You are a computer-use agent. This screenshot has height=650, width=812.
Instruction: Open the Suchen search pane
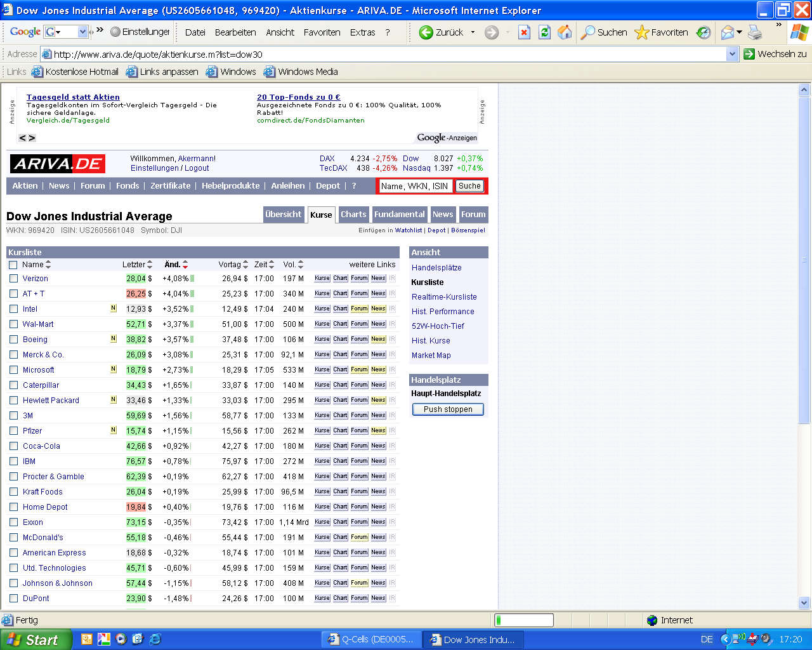[x=604, y=32]
